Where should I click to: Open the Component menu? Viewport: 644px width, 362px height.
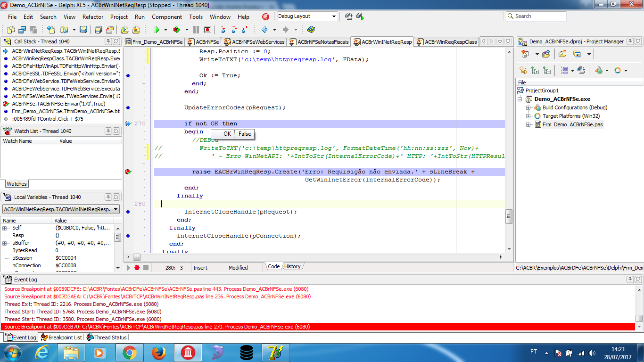tap(167, 16)
